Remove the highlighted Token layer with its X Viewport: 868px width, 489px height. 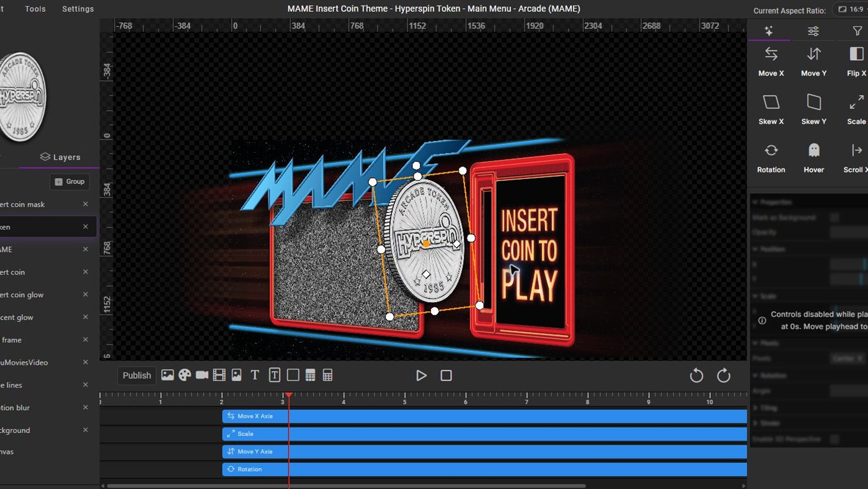(86, 227)
